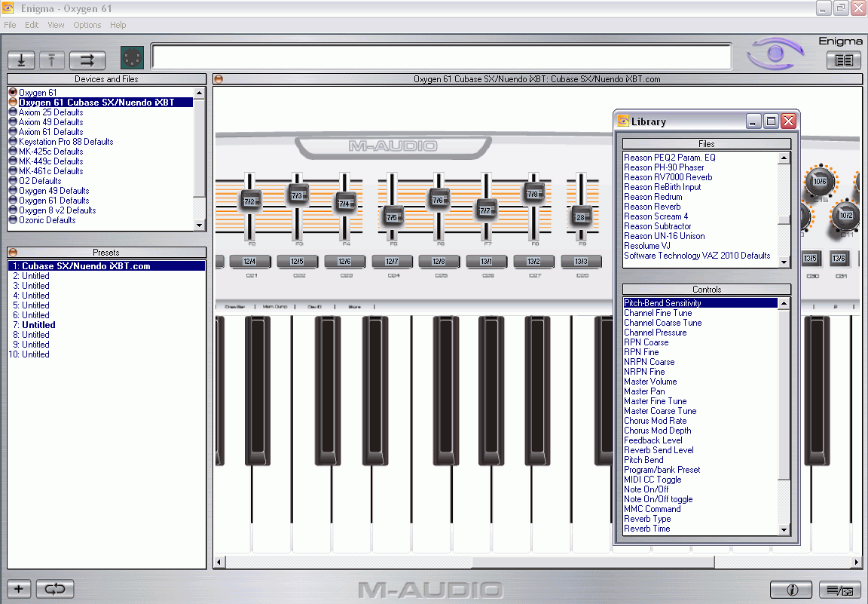Open the Library via the book icon
Image resolution: width=868 pixels, height=604 pixels.
[x=843, y=60]
